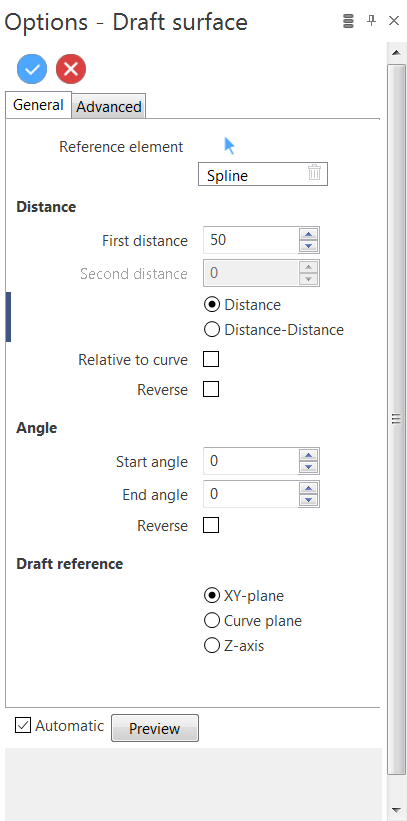Choose Curve plane as draft reference
The height and width of the screenshot is (821, 407).
252,620
